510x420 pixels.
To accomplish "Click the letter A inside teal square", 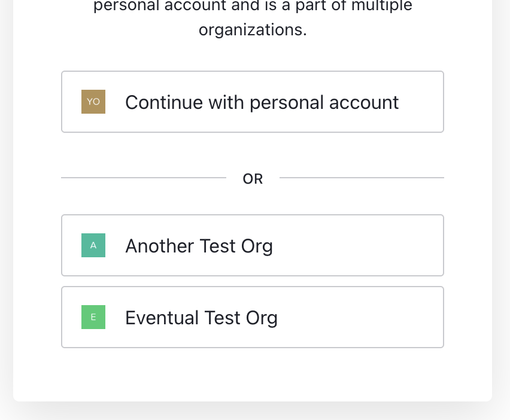I will (93, 245).
